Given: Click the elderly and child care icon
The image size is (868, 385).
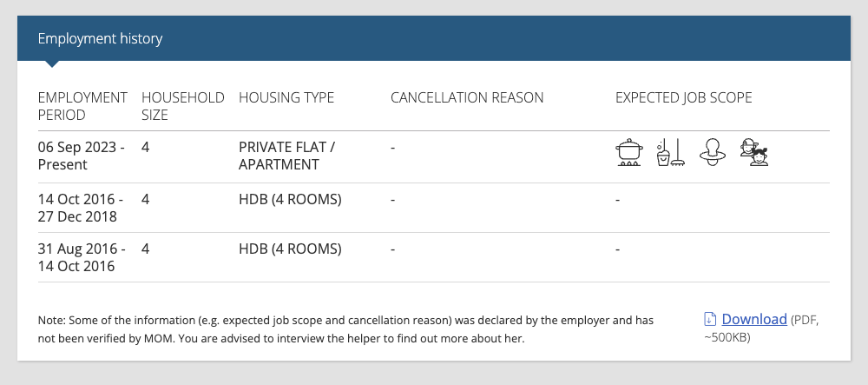Looking at the screenshot, I should click(x=754, y=152).
